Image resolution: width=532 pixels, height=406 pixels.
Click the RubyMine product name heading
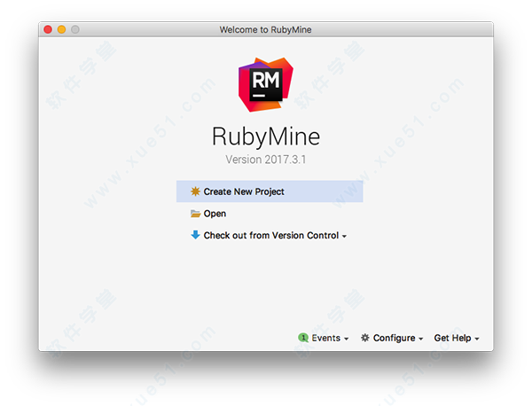266,137
